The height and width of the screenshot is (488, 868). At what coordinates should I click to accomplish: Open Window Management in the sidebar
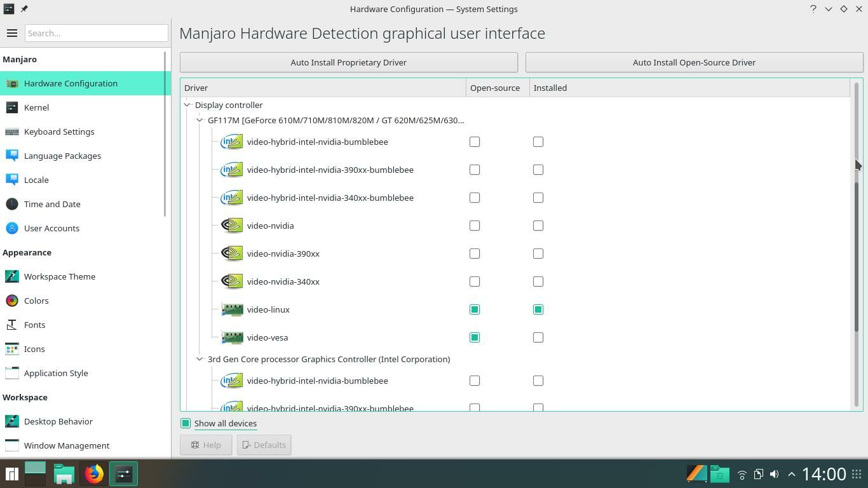[85, 445]
